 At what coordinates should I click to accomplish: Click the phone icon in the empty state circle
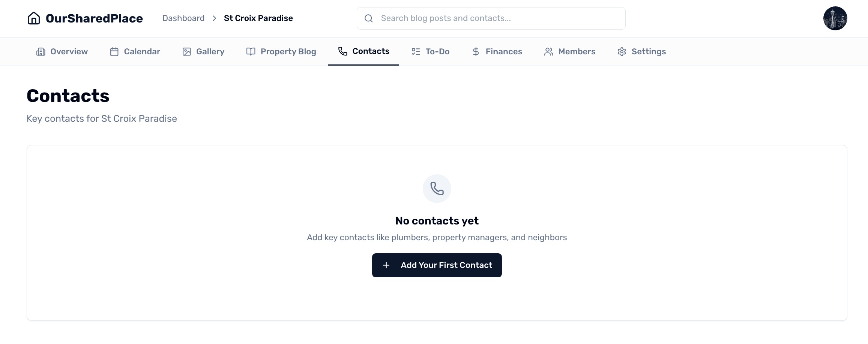437,188
